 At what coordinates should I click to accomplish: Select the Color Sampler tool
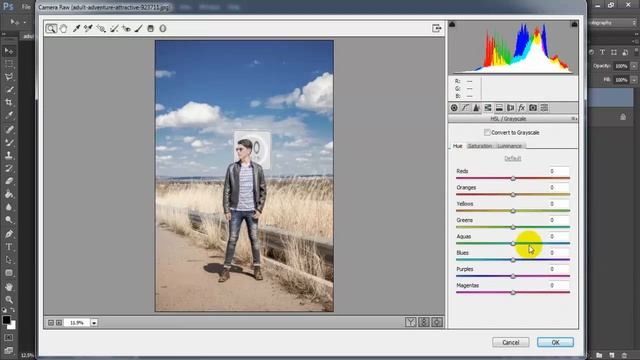(x=88, y=29)
